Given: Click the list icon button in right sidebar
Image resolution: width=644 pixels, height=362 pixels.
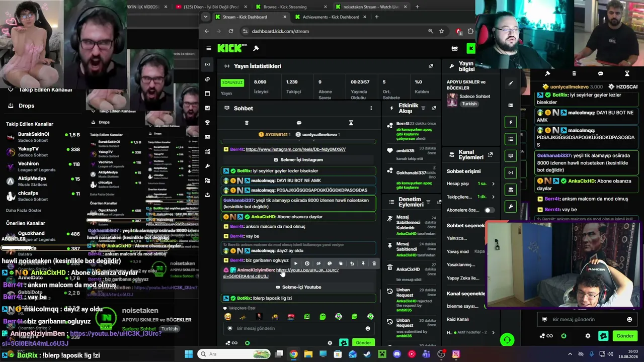Looking at the screenshot, I should [x=511, y=139].
